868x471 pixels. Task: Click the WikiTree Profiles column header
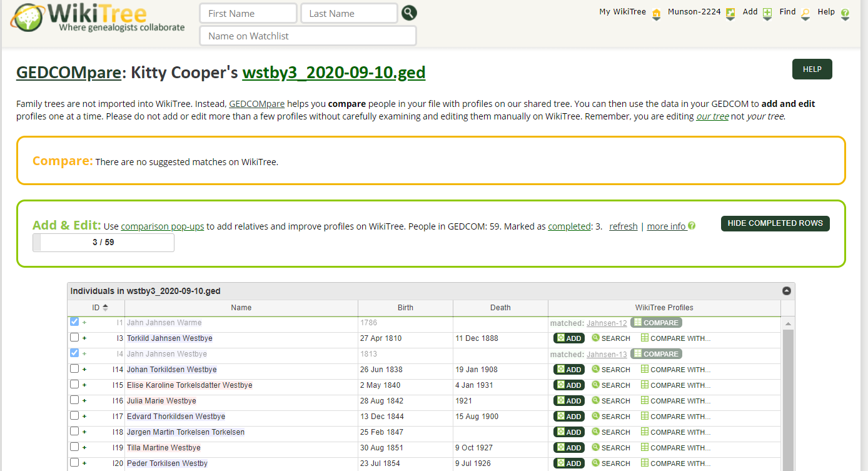click(664, 308)
